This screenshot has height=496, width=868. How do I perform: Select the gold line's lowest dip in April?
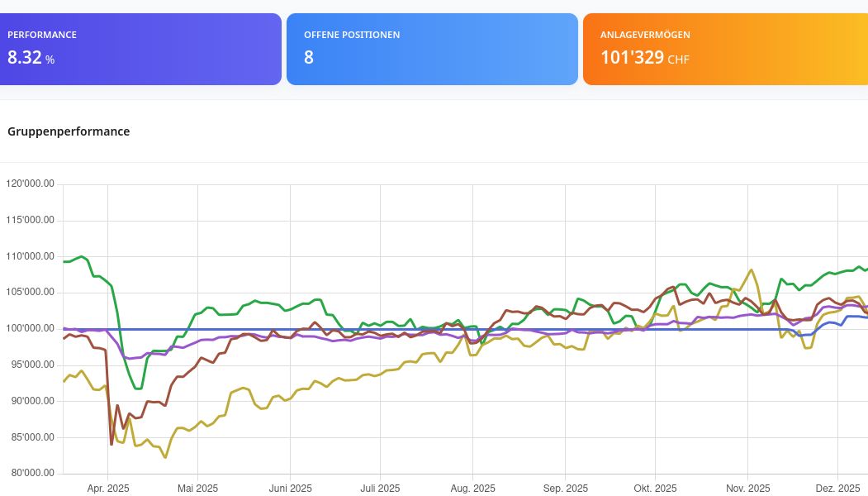click(165, 457)
